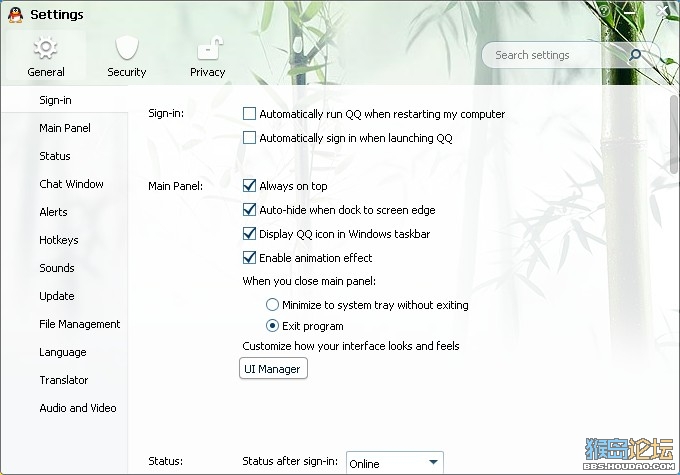The width and height of the screenshot is (680, 475).
Task: Uncheck Auto-hide when dock to screen edge
Action: point(249,210)
